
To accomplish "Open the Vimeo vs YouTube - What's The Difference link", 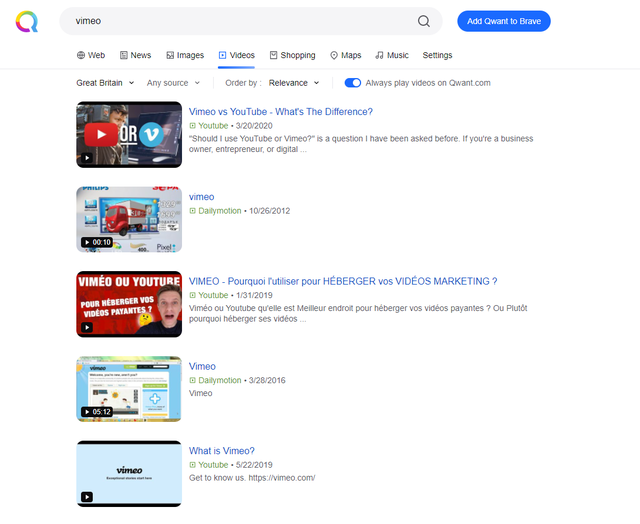I will tap(281, 112).
